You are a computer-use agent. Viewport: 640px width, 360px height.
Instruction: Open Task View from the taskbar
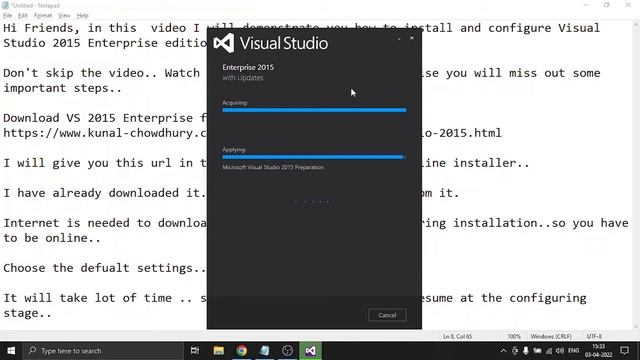tap(195, 351)
